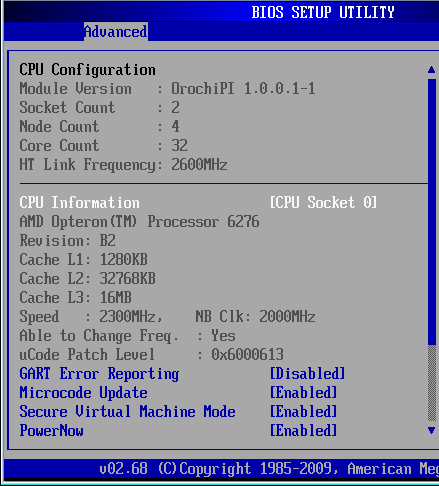This screenshot has width=439, height=486.
Task: Click the HT Link Frequency value
Action: tap(199, 165)
